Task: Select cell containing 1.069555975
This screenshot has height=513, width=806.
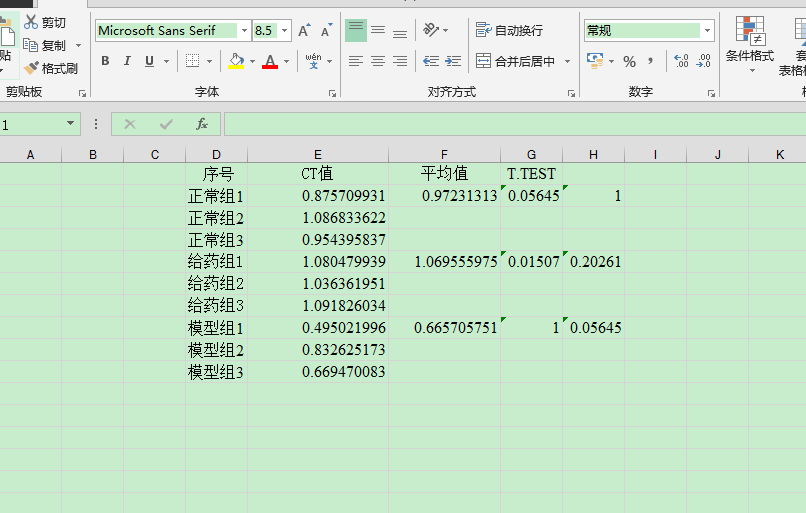Action: (x=445, y=262)
